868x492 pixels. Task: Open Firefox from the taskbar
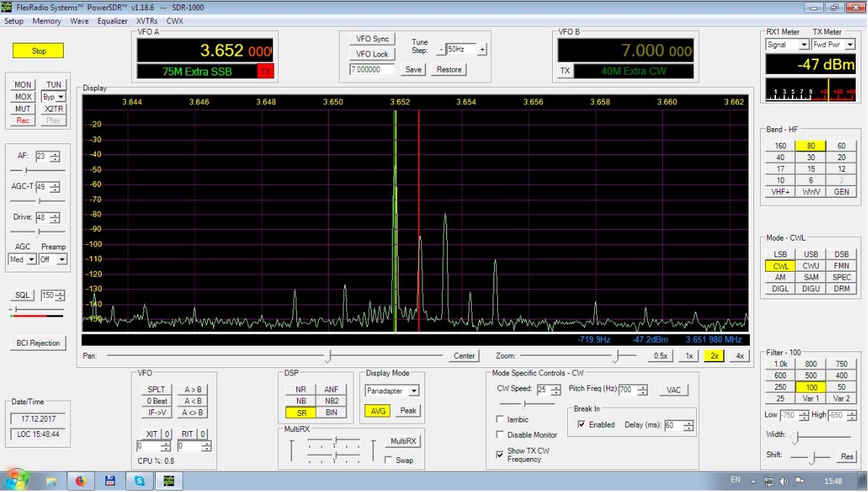click(x=81, y=481)
